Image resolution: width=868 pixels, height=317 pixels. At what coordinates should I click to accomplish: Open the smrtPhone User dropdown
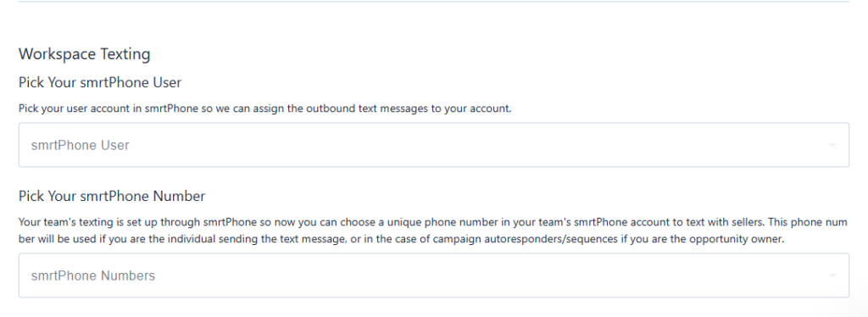tap(433, 145)
